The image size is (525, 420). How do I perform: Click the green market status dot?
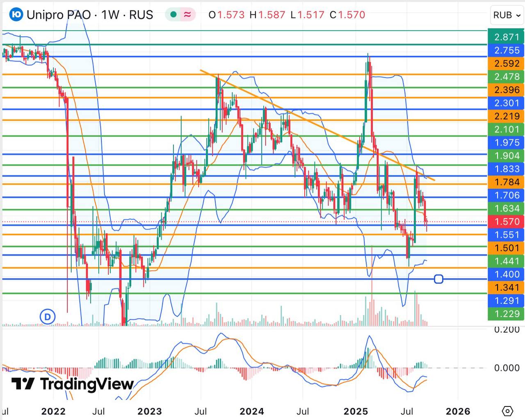pos(173,15)
